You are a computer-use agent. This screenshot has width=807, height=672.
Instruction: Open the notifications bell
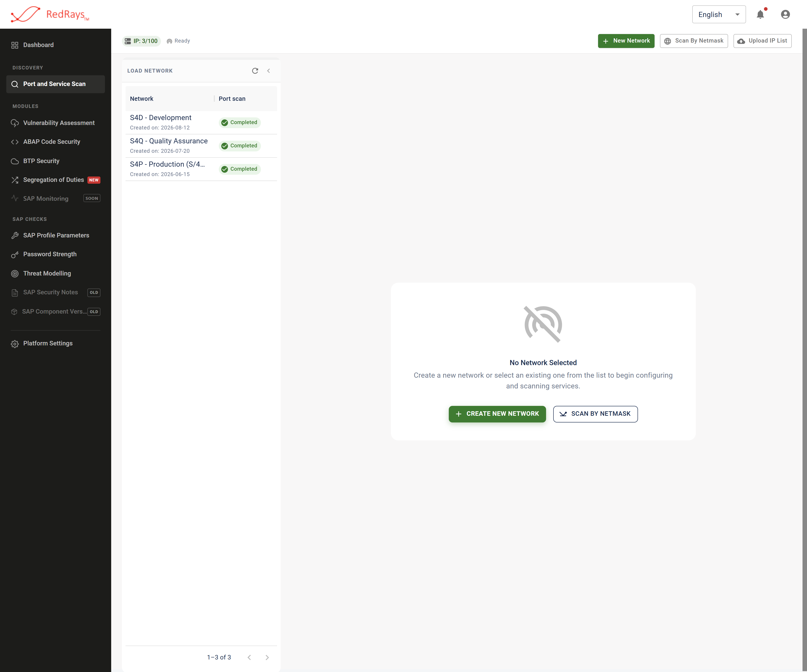[x=761, y=14]
